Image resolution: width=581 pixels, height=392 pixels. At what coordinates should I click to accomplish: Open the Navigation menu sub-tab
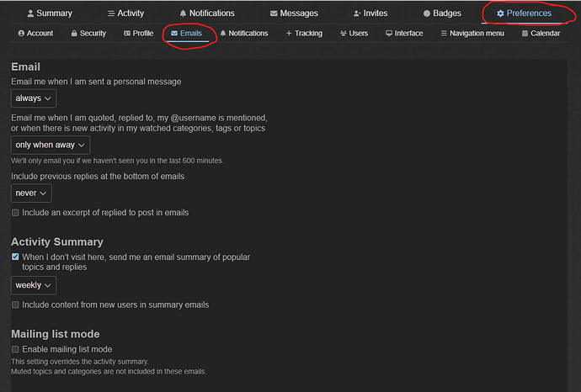[472, 34]
